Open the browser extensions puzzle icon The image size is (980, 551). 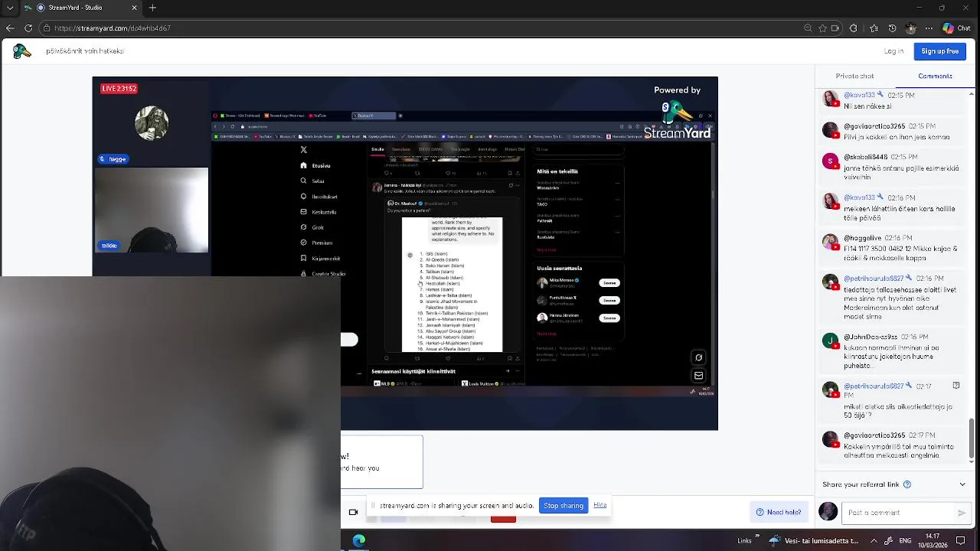(854, 28)
